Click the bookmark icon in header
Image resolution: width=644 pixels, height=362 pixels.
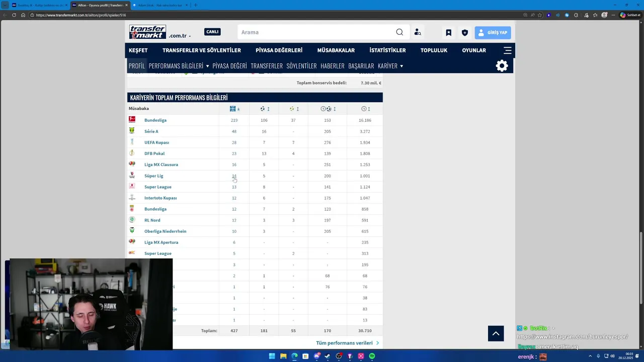point(449,33)
